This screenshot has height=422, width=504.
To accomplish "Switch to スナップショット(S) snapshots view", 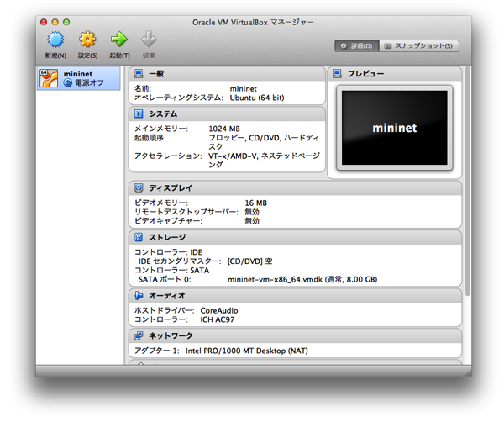I will (419, 45).
